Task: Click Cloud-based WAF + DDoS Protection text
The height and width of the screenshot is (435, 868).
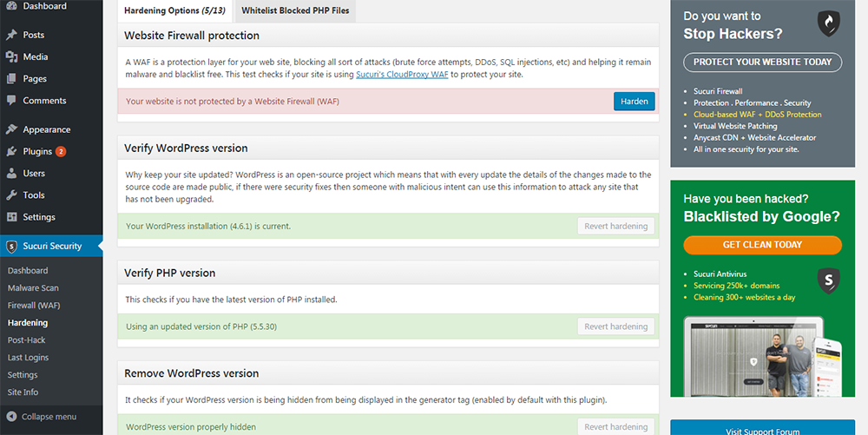Action: (x=757, y=115)
